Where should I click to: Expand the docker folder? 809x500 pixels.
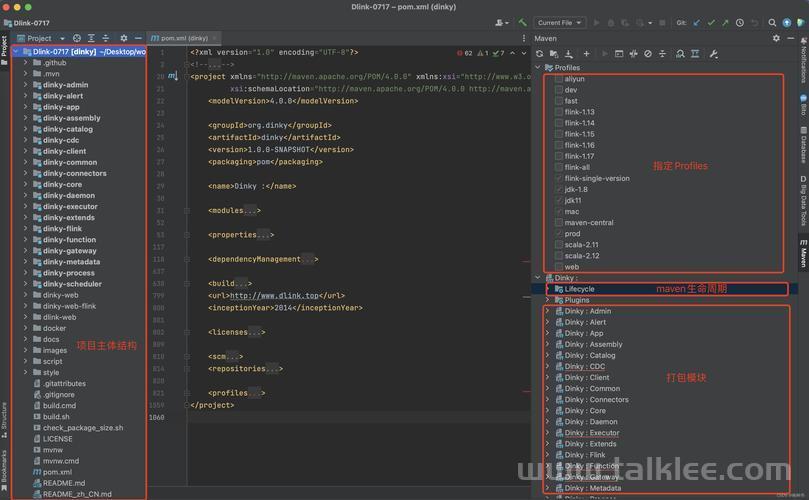(25, 328)
